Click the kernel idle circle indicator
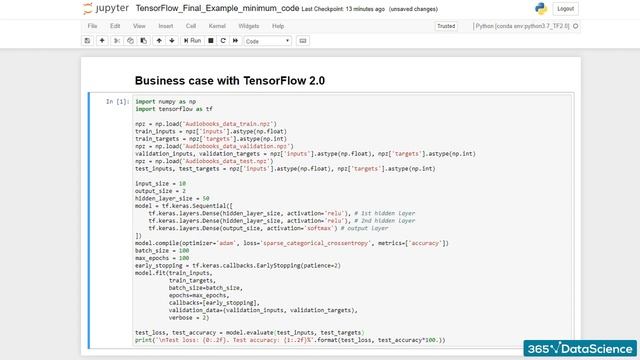The height and width of the screenshot is (360, 640). point(576,26)
